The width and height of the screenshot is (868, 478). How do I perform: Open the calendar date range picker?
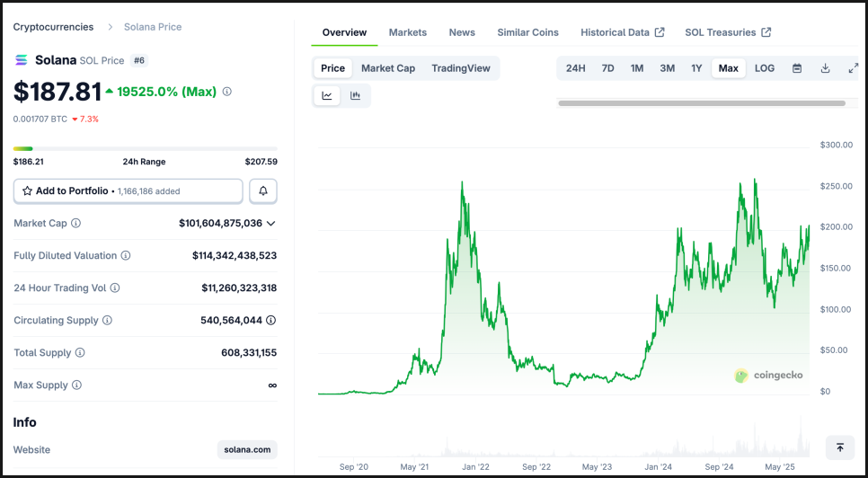point(797,68)
